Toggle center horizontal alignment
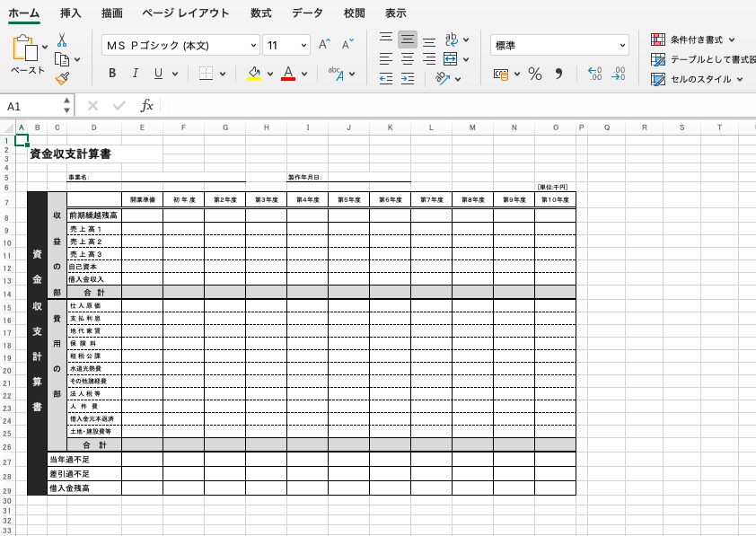Image resolution: width=756 pixels, height=536 pixels. tap(408, 59)
